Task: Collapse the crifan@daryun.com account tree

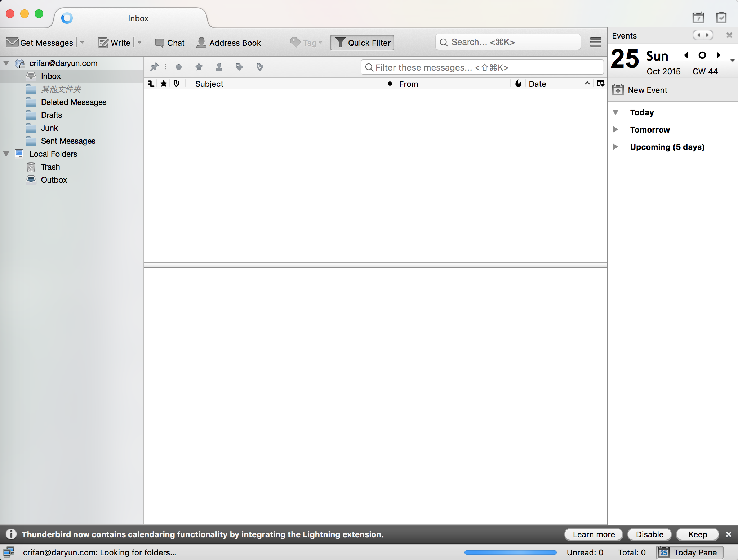Action: pos(6,63)
